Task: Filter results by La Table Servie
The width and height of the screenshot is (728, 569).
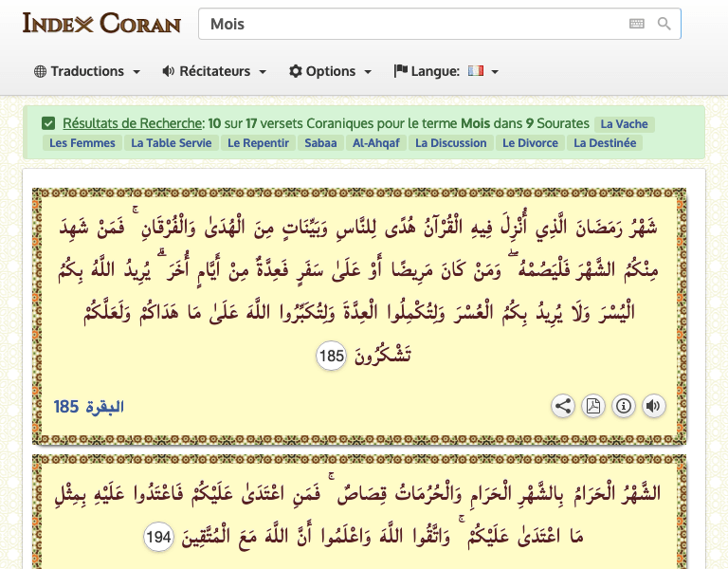Action: click(x=172, y=143)
